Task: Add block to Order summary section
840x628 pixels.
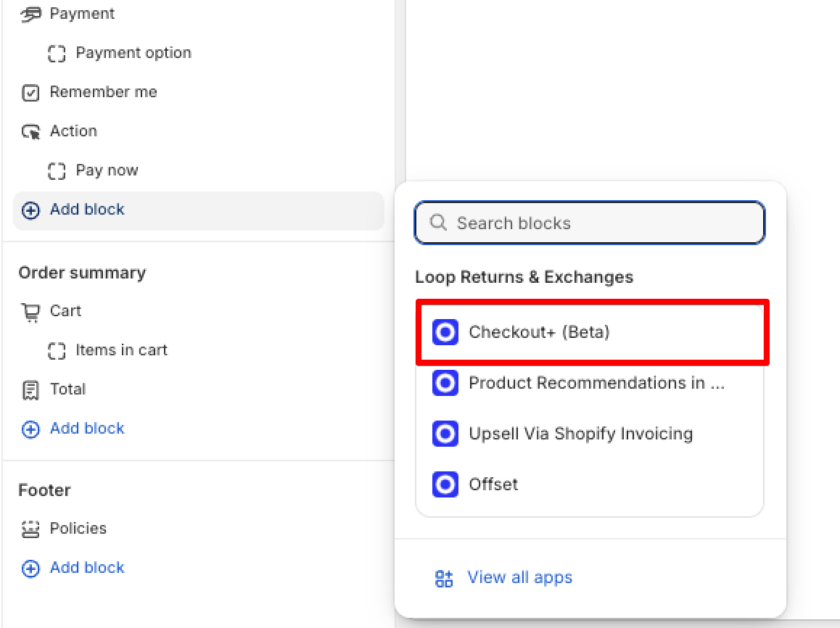Action: click(86, 429)
